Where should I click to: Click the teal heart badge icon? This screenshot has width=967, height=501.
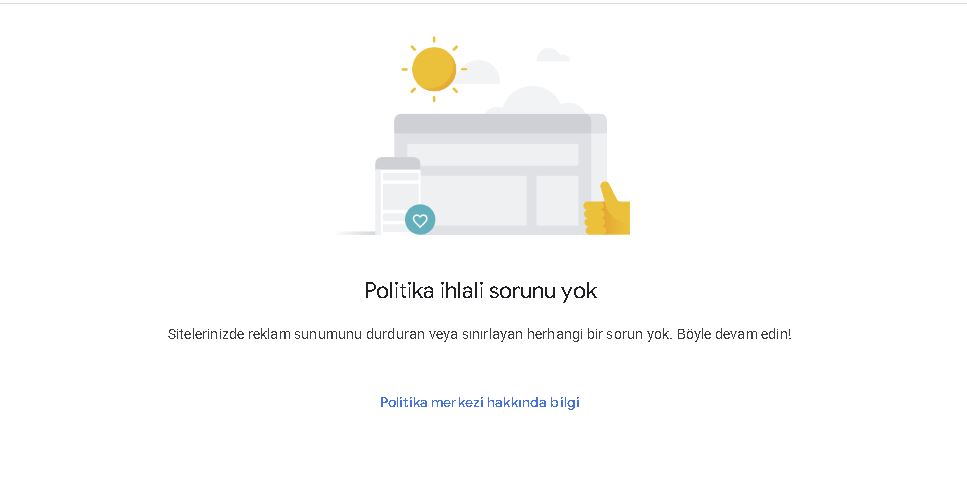coord(420,220)
